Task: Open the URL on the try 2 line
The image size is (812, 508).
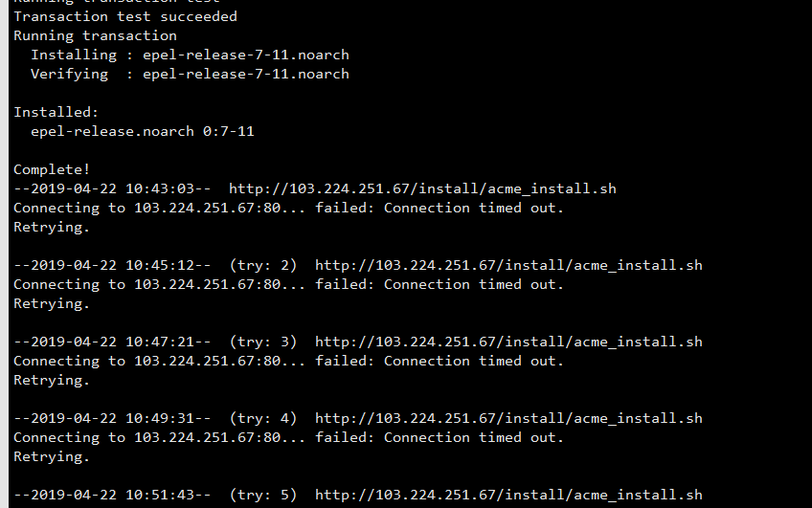Action: pyautogui.click(x=508, y=265)
